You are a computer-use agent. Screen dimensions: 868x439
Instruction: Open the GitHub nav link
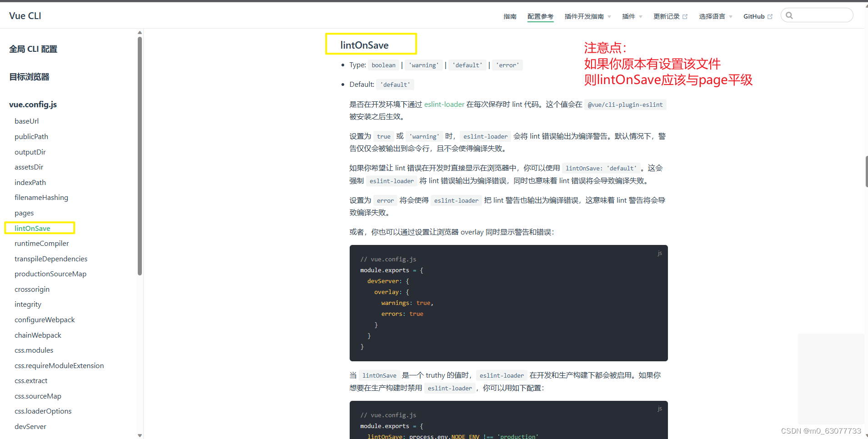click(x=754, y=16)
